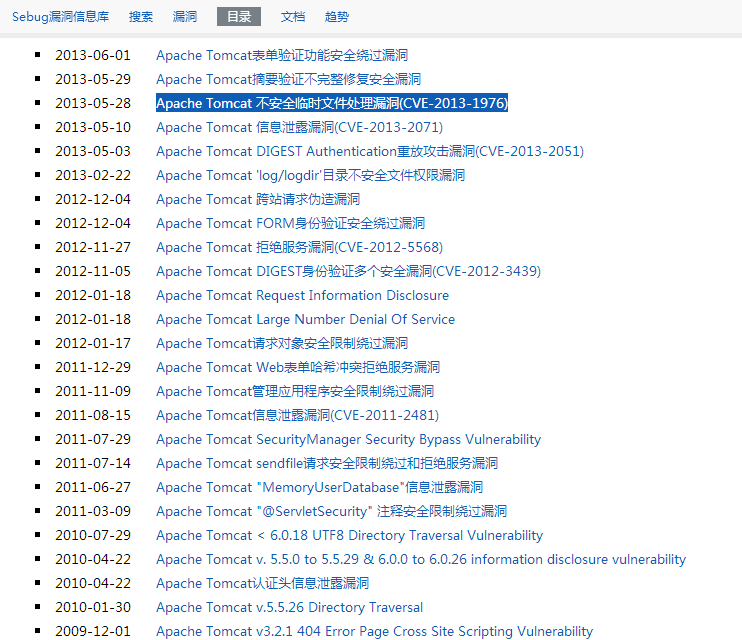Click the date 2013-06-01
This screenshot has width=742, height=640.
(x=93, y=55)
